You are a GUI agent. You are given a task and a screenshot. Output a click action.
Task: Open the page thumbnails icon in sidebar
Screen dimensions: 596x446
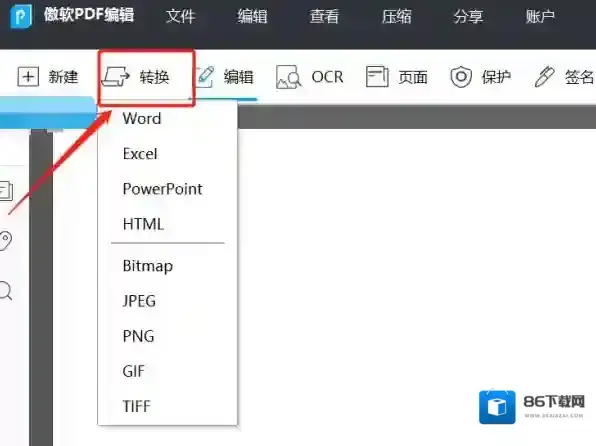click(x=6, y=191)
